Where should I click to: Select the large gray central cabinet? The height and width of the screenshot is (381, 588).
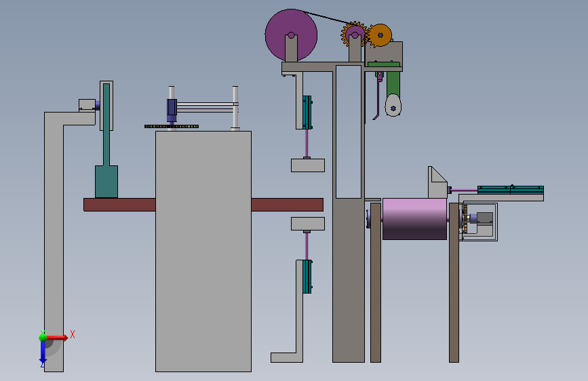[203, 252]
